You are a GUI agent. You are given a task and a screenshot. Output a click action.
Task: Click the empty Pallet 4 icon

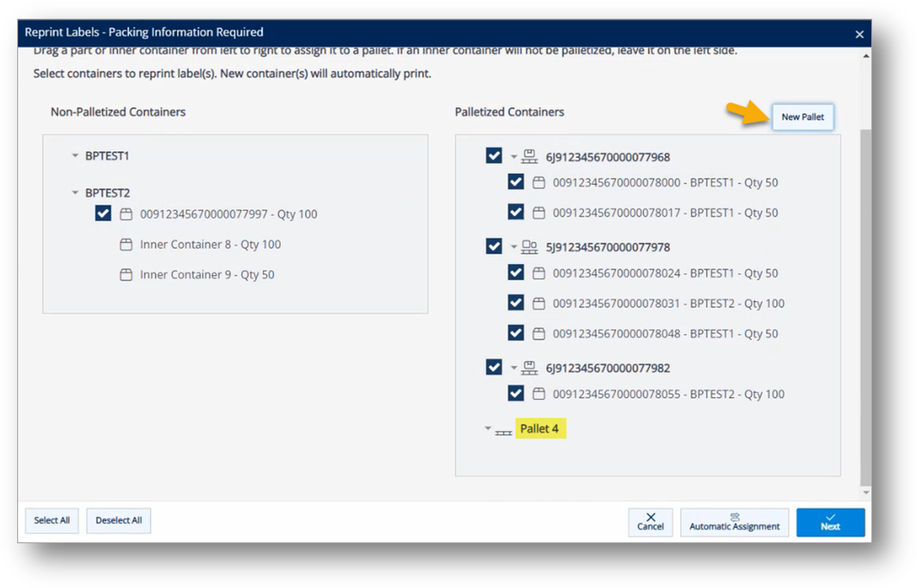click(503, 429)
